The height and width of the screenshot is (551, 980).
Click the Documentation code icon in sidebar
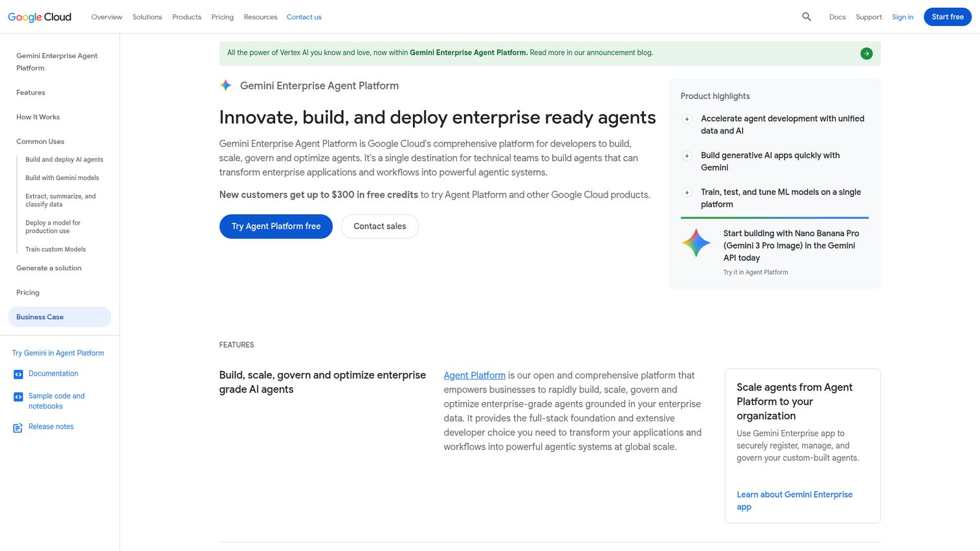coord(18,374)
